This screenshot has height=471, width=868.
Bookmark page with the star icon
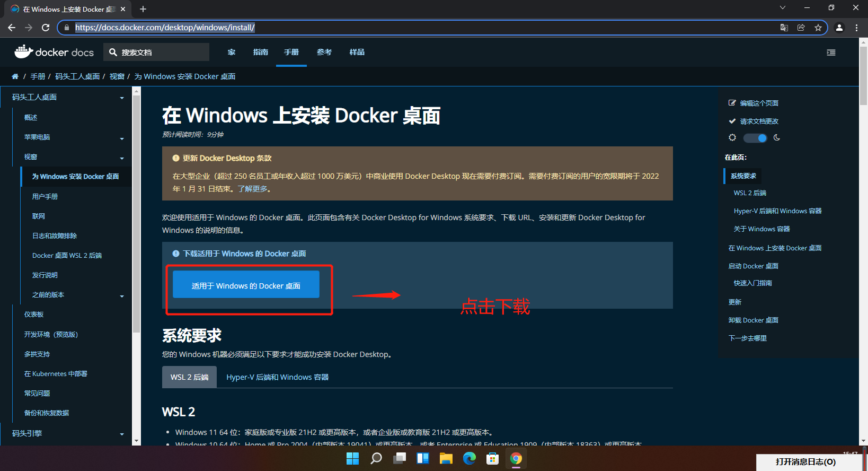point(818,28)
